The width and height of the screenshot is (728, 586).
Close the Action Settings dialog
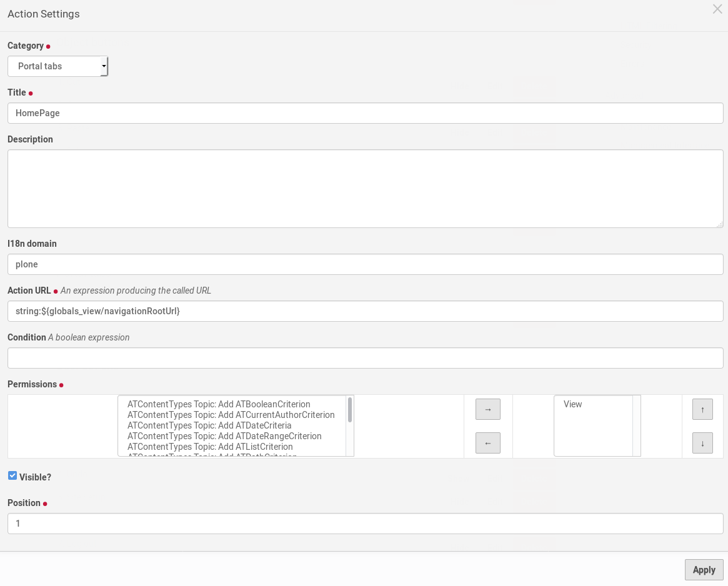tap(717, 9)
